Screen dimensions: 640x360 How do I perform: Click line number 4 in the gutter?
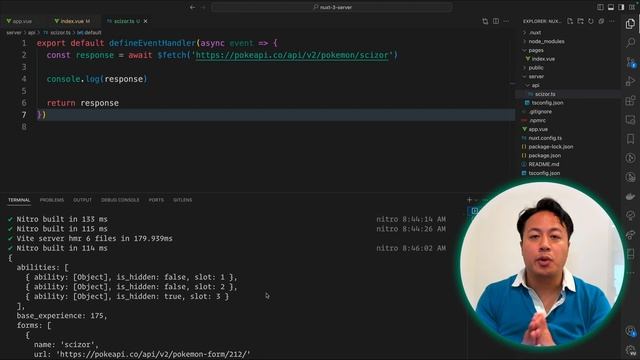24,79
